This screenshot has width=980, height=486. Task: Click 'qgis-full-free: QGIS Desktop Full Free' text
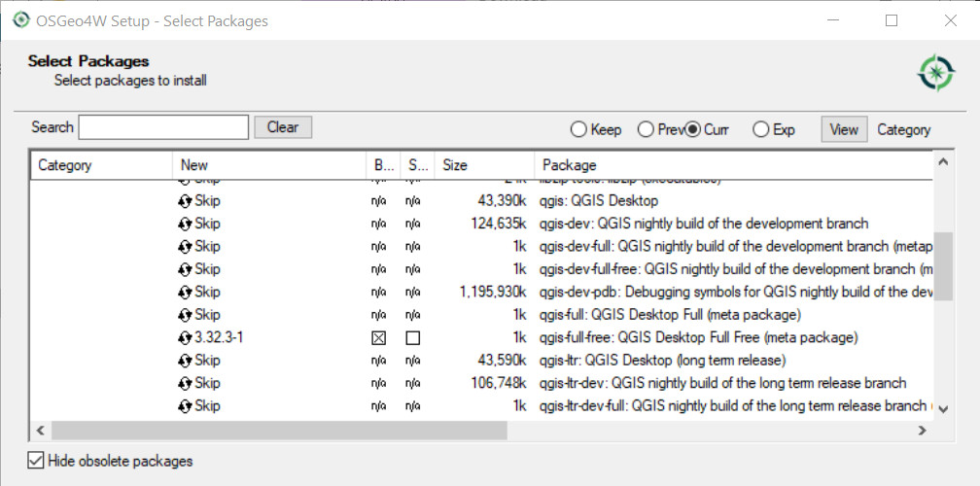coord(699,338)
